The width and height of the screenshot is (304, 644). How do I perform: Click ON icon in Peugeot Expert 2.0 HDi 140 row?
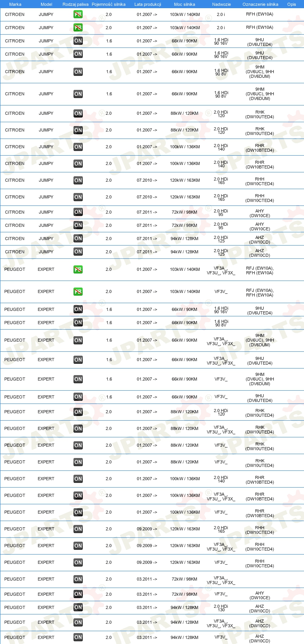pyautogui.click(x=78, y=479)
